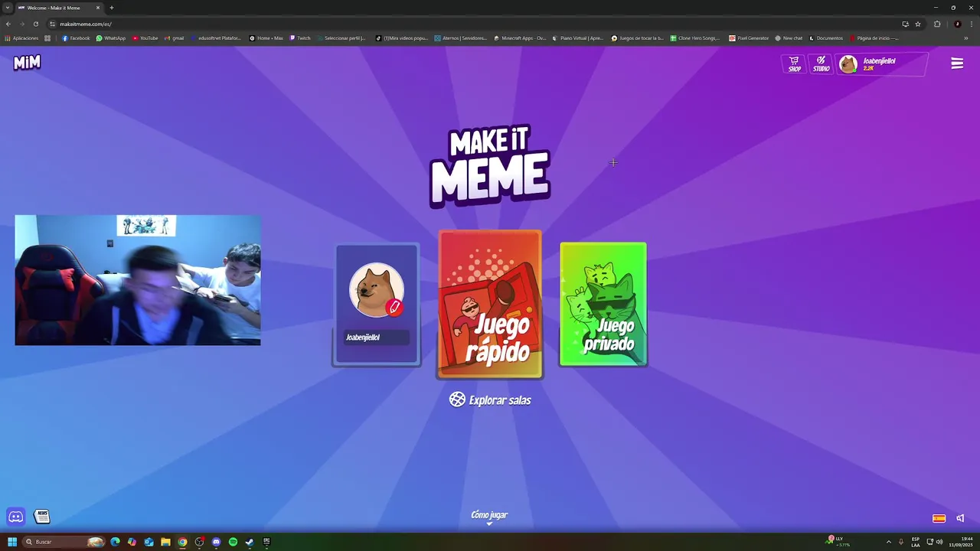Open the hamburger menu at top right
Viewport: 980px width, 551px height.
957,64
